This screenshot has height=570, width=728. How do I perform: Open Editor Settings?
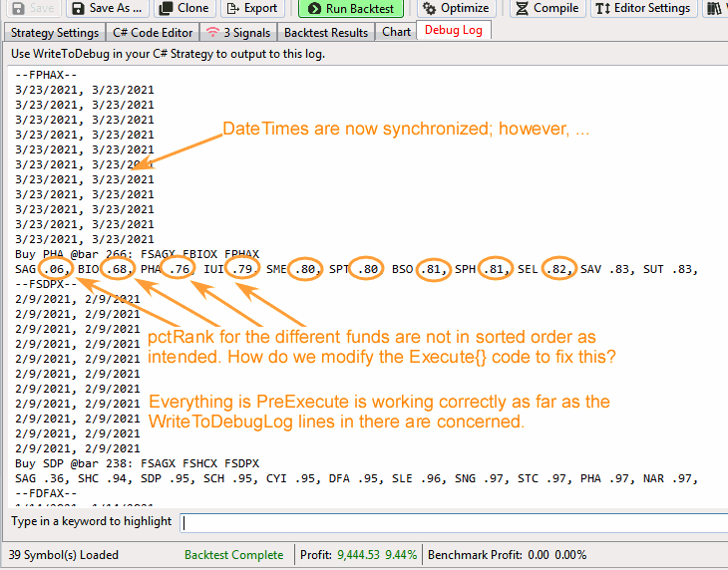tap(642, 9)
